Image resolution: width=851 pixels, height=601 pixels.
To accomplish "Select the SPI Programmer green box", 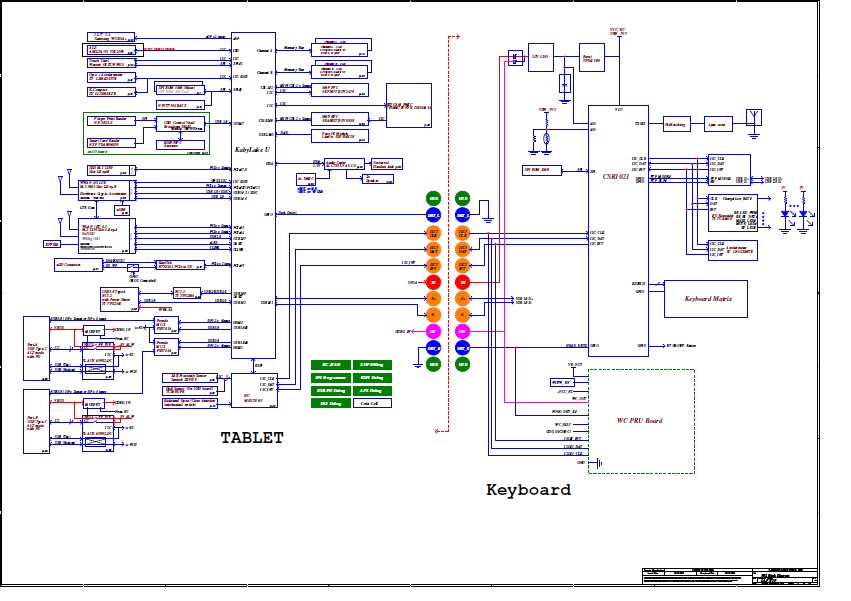I will pyautogui.click(x=331, y=378).
